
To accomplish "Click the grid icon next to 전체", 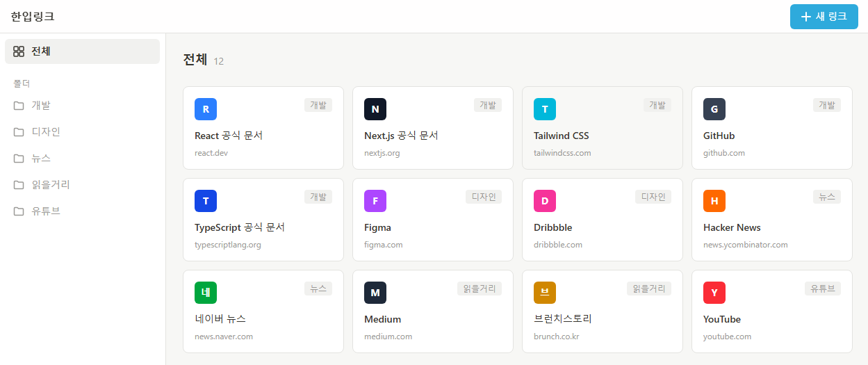I will (19, 51).
